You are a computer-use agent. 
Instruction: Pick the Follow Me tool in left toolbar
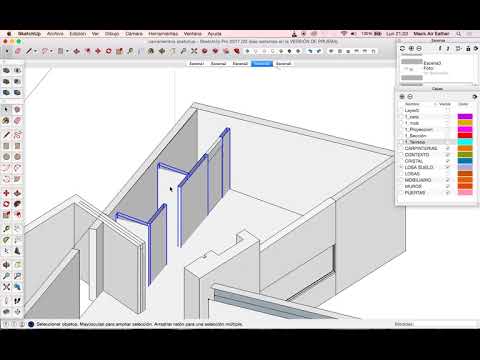point(17,204)
